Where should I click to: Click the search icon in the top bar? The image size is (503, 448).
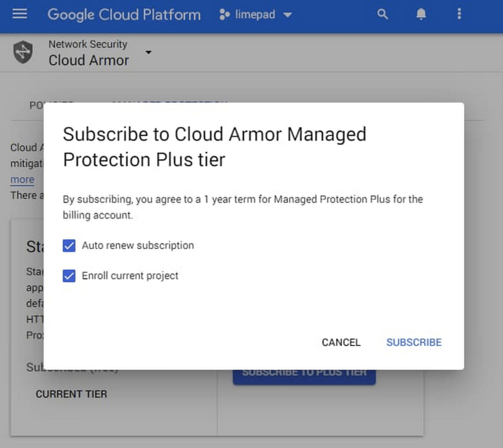point(382,14)
